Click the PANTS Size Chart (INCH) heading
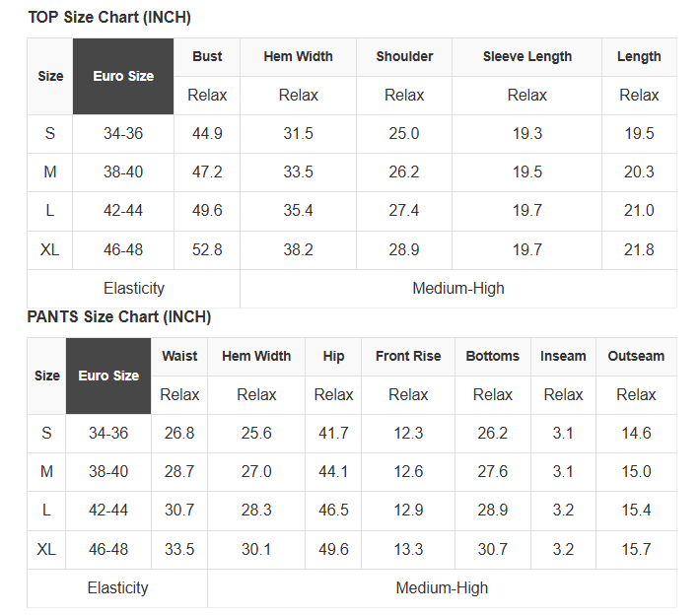The image size is (700, 616). pos(119,317)
